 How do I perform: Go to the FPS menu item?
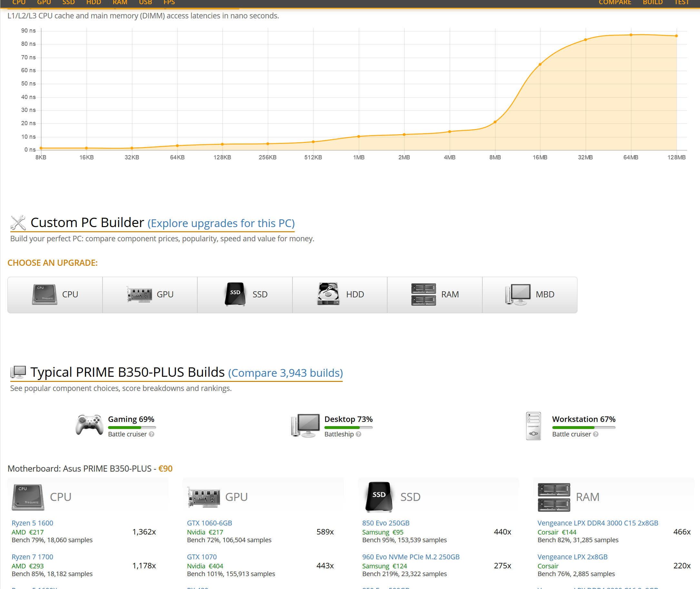tap(169, 3)
